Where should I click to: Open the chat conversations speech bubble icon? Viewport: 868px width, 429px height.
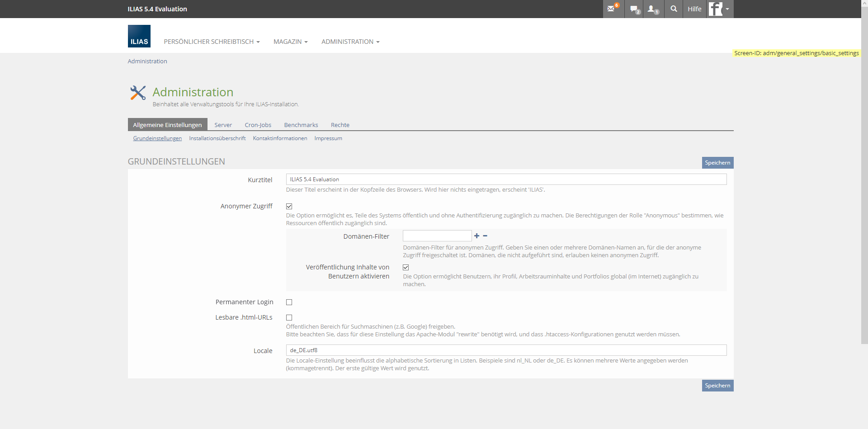coord(634,9)
